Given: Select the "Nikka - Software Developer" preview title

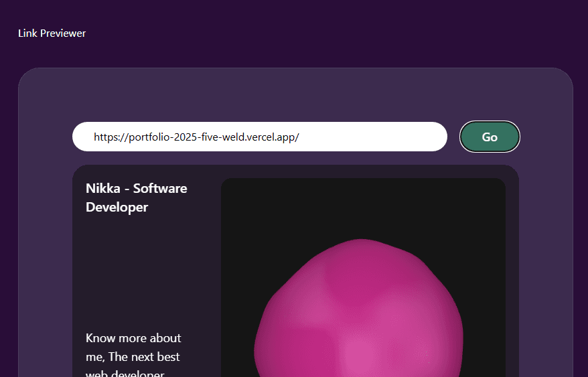Looking at the screenshot, I should [x=137, y=198].
